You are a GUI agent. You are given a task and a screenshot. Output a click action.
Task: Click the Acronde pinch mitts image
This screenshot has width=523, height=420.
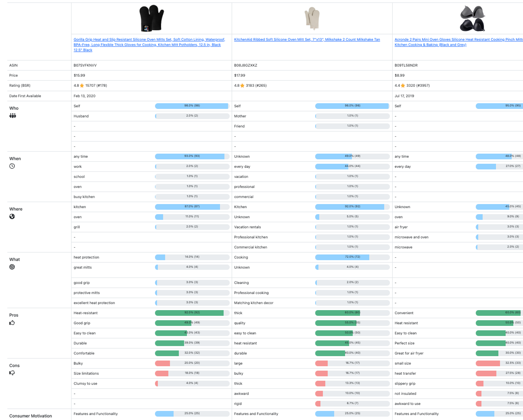click(472, 18)
